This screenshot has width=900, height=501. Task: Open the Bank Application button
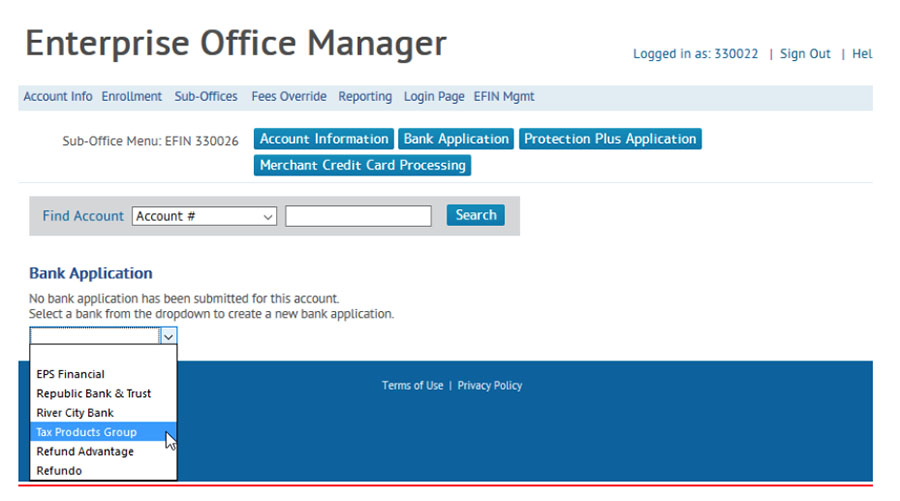[x=456, y=139]
